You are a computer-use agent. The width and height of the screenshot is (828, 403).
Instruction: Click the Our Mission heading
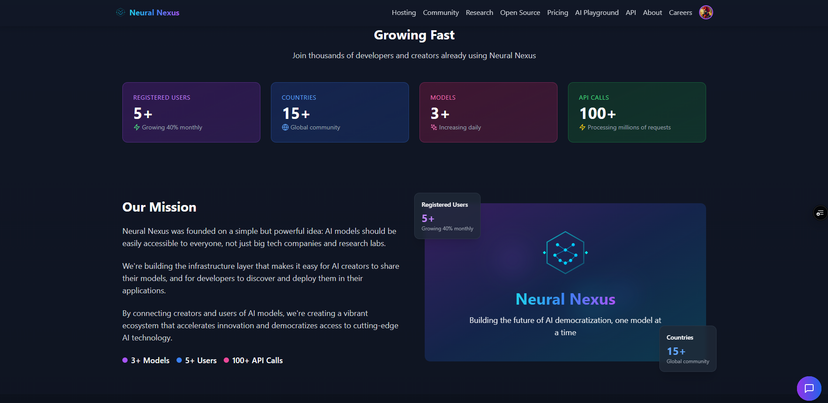coord(159,207)
